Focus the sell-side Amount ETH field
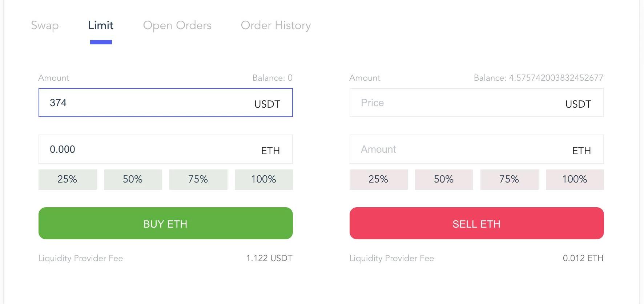Image resolution: width=644 pixels, height=304 pixels. click(x=454, y=149)
